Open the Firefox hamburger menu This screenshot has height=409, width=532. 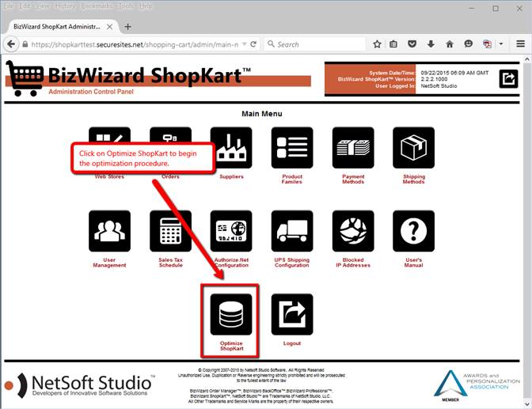coord(521,44)
